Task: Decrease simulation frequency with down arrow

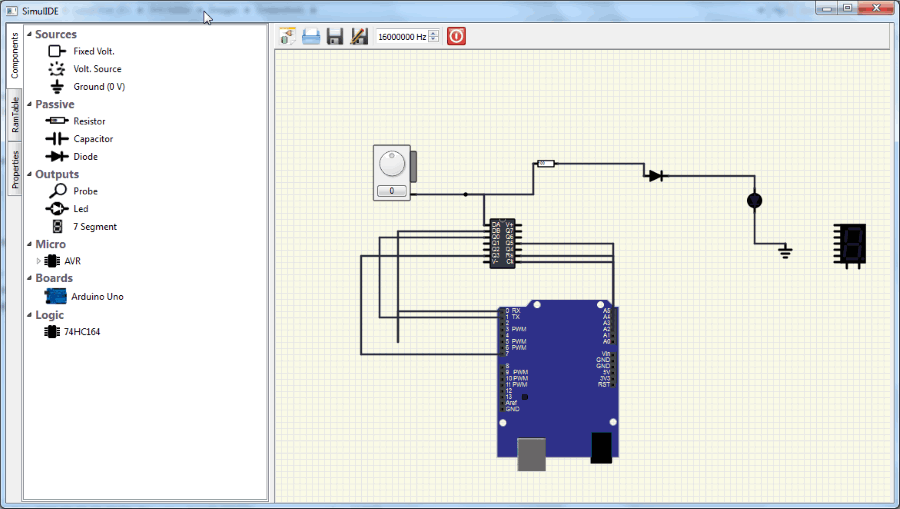Action: pyautogui.click(x=434, y=40)
